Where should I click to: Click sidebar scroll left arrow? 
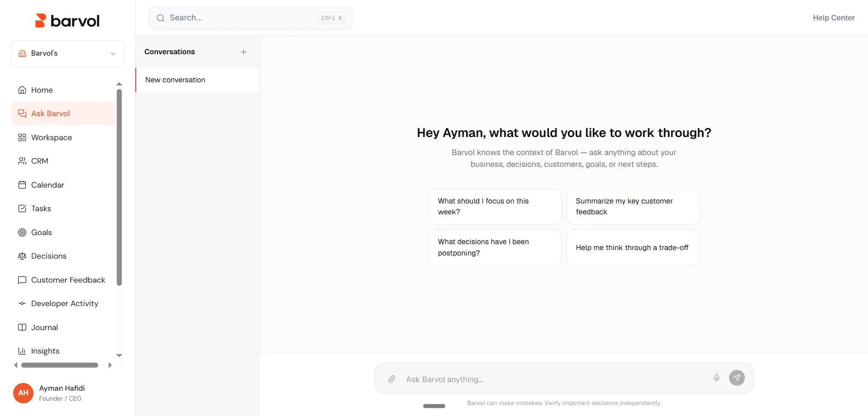tap(16, 365)
